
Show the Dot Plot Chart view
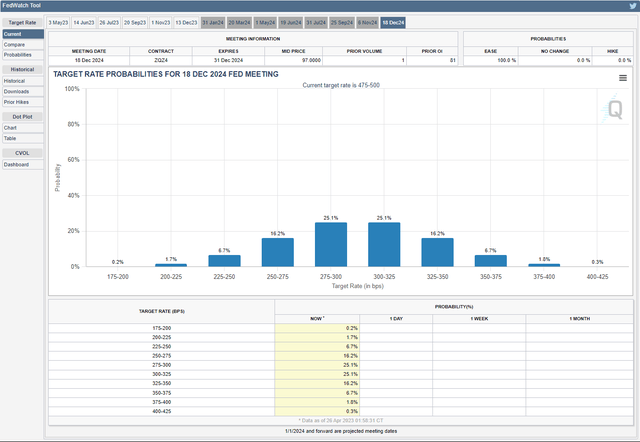(11, 128)
